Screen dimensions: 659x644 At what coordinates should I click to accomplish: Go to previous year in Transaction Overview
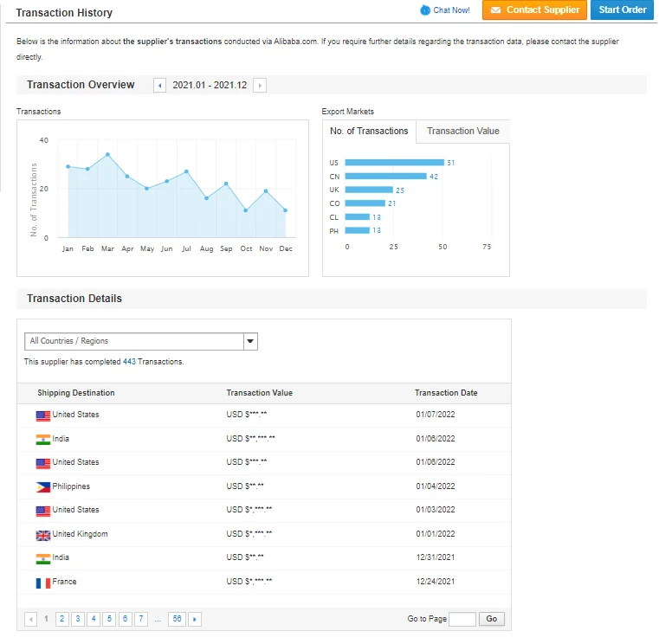click(x=159, y=86)
